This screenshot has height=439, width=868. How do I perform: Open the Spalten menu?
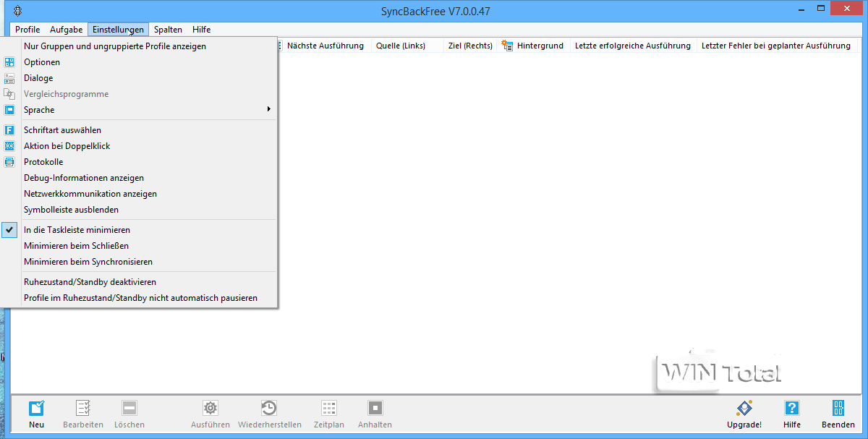tap(168, 30)
